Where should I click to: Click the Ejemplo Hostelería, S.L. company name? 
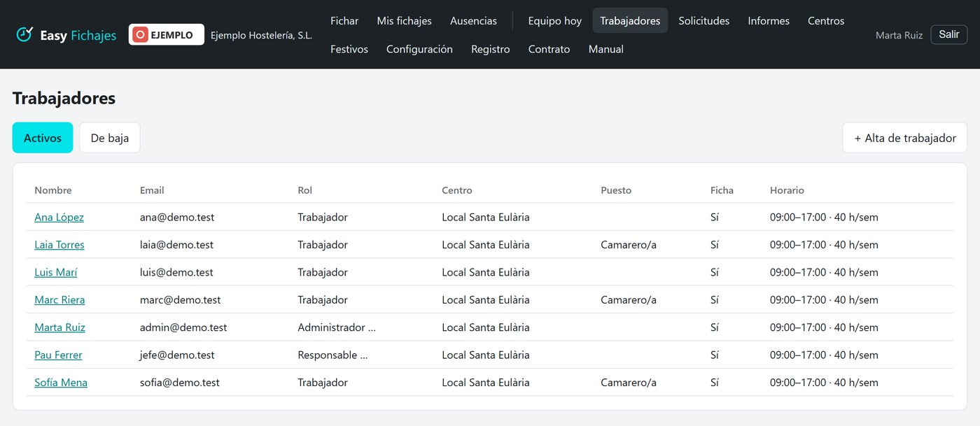261,35
